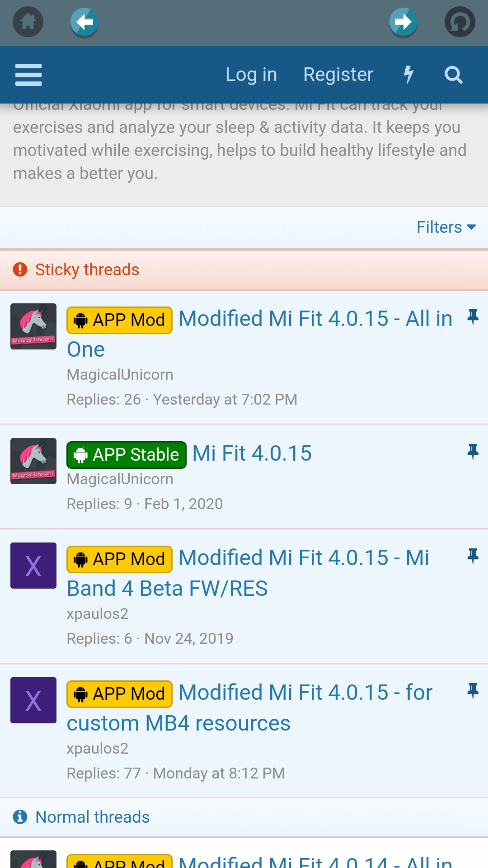Reload page with the refresh icon
This screenshot has height=868, width=488.
[x=460, y=22]
